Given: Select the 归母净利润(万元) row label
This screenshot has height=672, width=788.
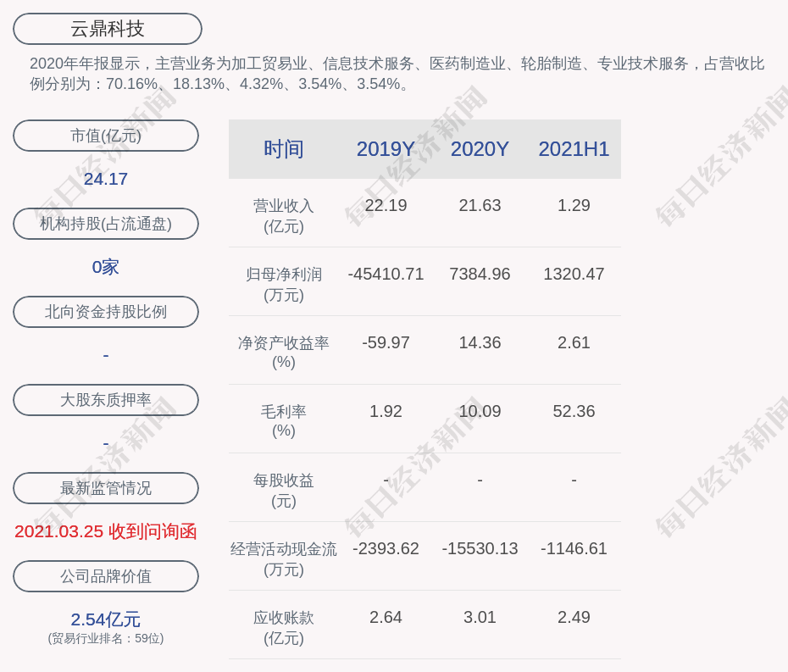Looking at the screenshot, I should [x=284, y=285].
